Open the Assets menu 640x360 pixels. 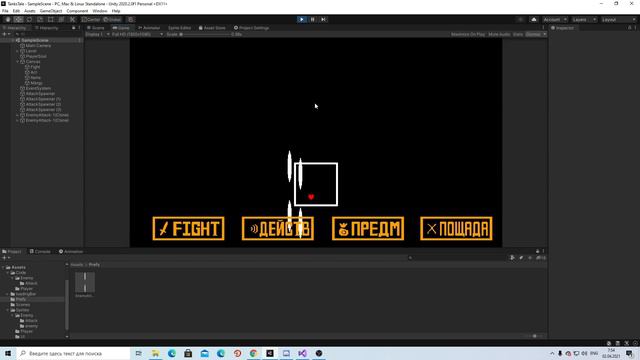pos(30,11)
